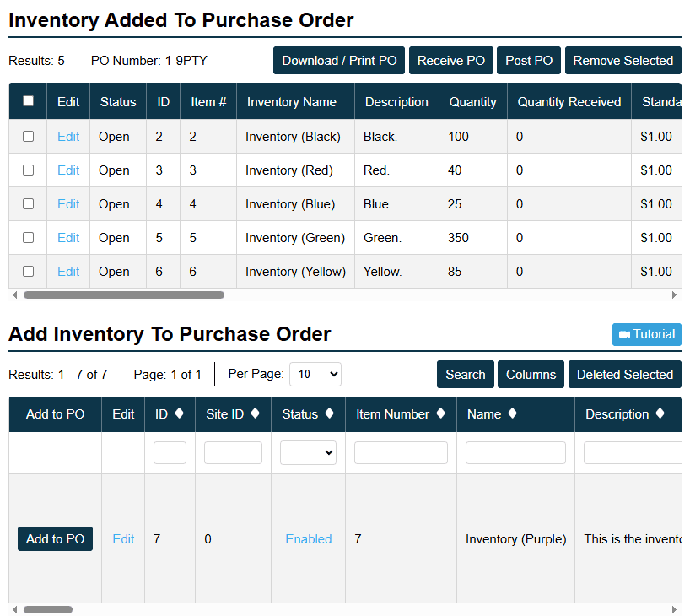Click the quantity 350 cell

[473, 238]
